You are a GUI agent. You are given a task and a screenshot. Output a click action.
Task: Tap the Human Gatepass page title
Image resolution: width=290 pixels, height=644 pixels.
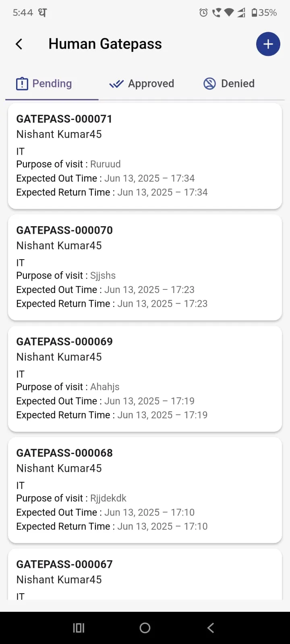[105, 44]
